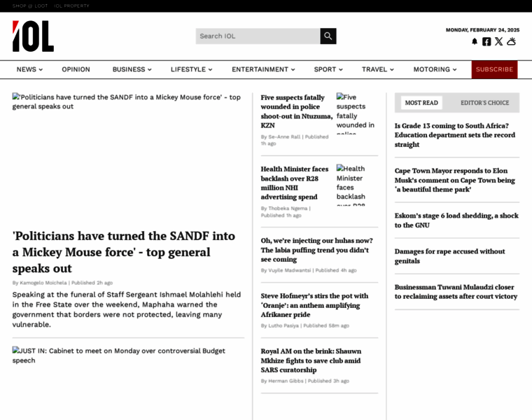
Task: Open the SANDF Mickey Mouse force headline
Action: coord(124,252)
